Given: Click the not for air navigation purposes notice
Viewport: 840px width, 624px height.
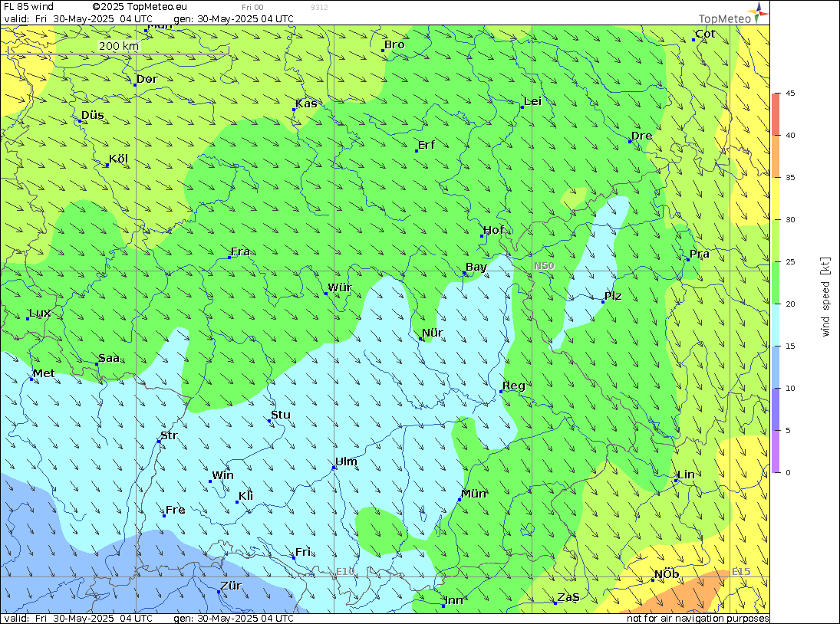Looking at the screenshot, I should click(x=697, y=618).
